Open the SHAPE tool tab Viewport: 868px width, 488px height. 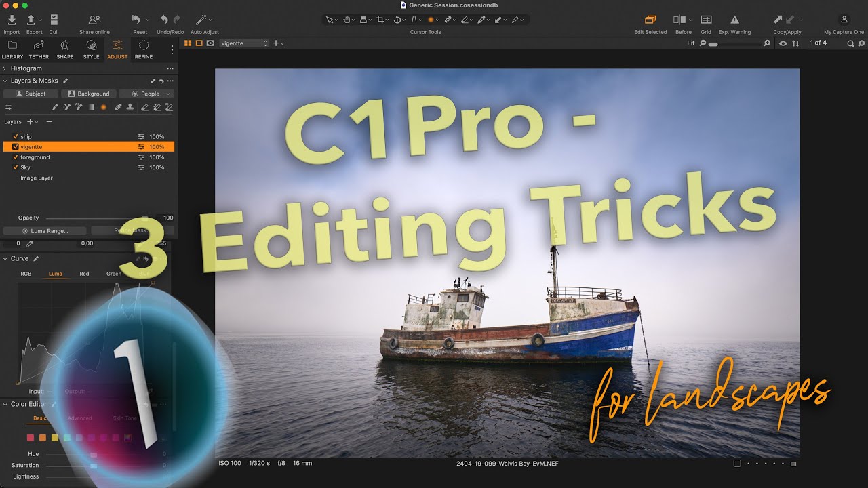point(65,49)
